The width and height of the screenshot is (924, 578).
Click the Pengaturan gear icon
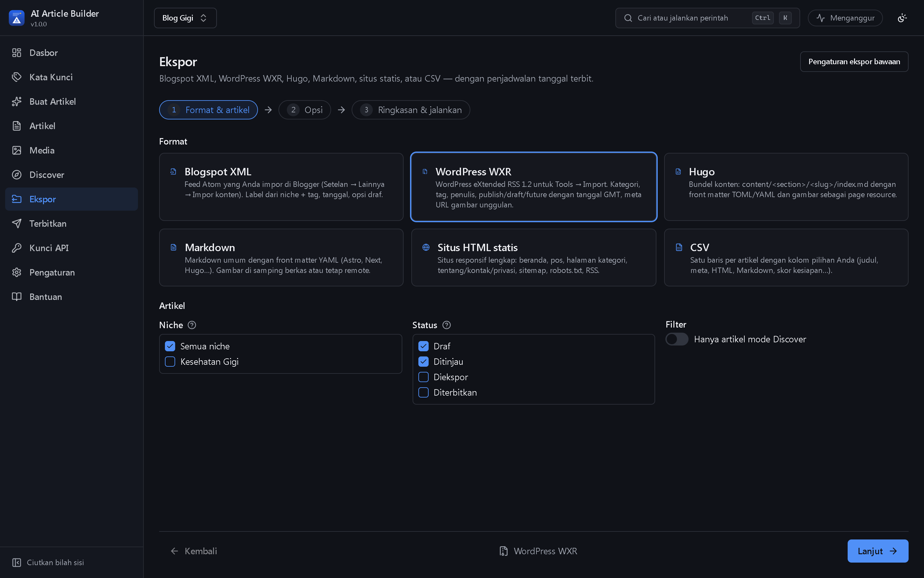(x=16, y=273)
